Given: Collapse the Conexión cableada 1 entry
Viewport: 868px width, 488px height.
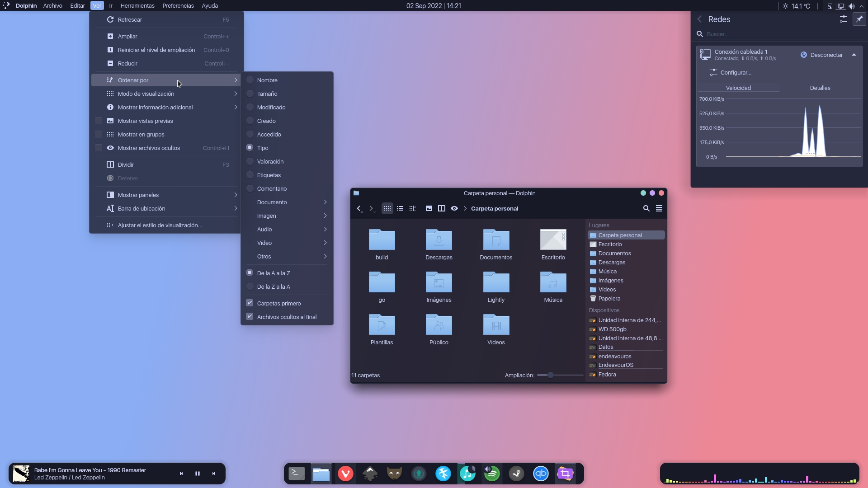Looking at the screenshot, I should click(x=854, y=54).
